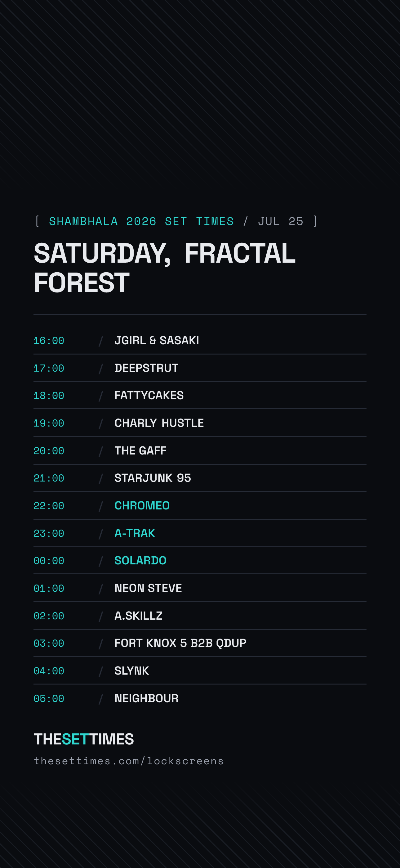Open highlighted CHROMEO headliner entry

pyautogui.click(x=142, y=505)
